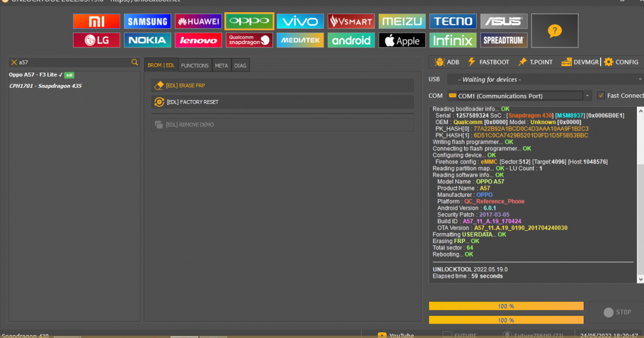
Task: Open the CONFIG settings
Action: coord(621,62)
